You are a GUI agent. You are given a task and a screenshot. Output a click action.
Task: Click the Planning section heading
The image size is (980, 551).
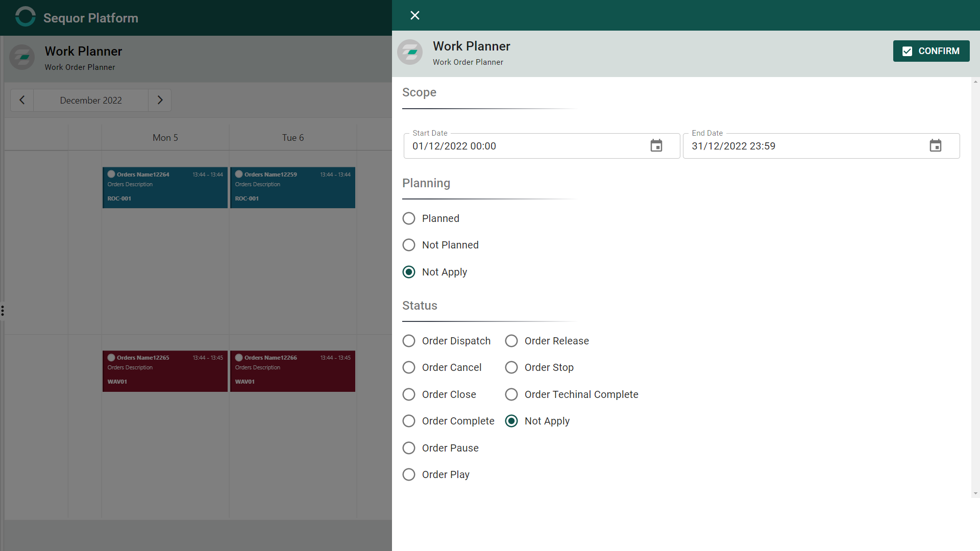click(x=426, y=183)
